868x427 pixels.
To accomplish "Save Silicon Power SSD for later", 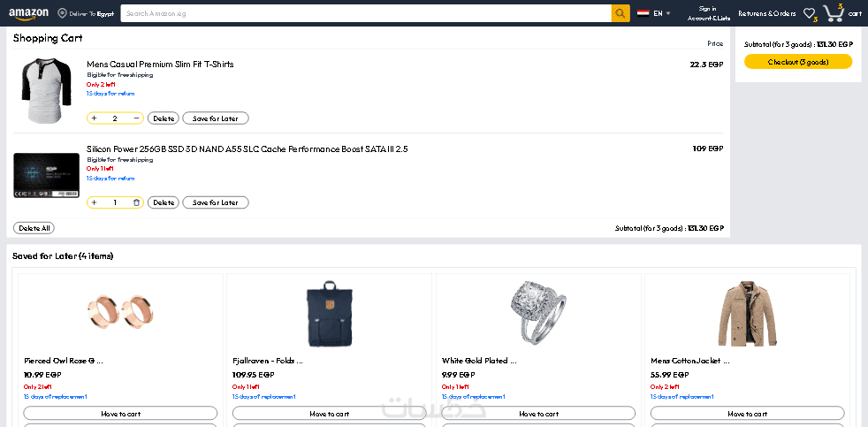I will (216, 202).
